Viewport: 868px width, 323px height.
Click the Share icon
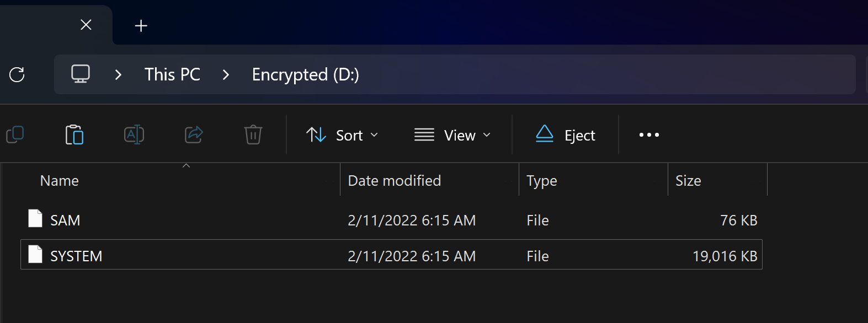pos(194,134)
